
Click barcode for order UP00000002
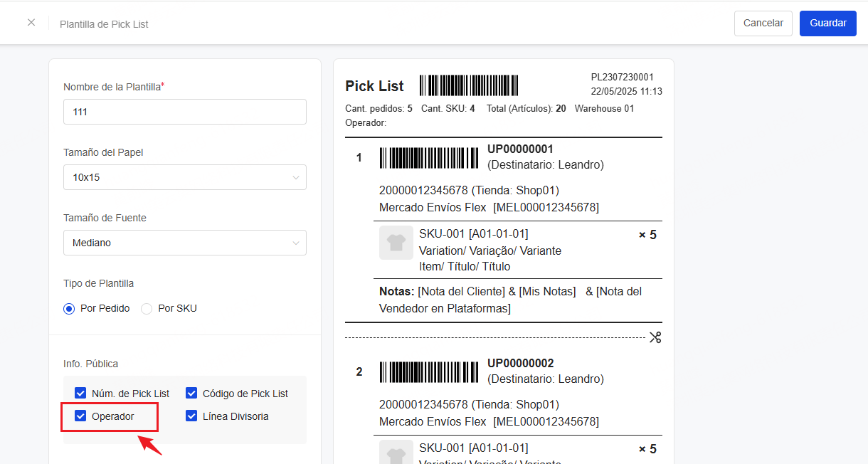429,371
